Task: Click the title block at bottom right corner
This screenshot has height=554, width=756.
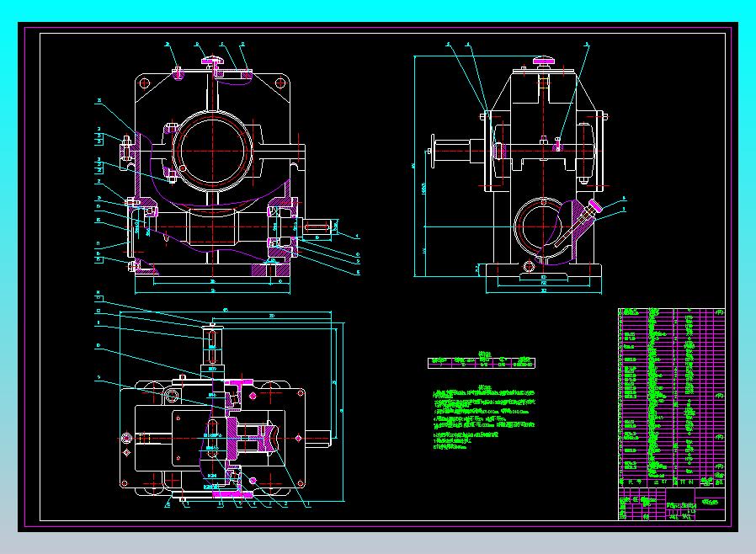Action: tap(671, 503)
